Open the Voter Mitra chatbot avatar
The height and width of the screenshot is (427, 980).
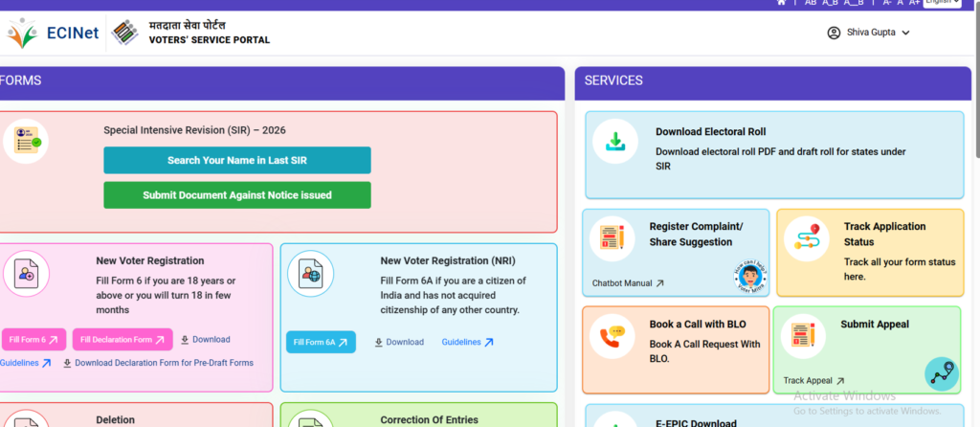click(748, 277)
